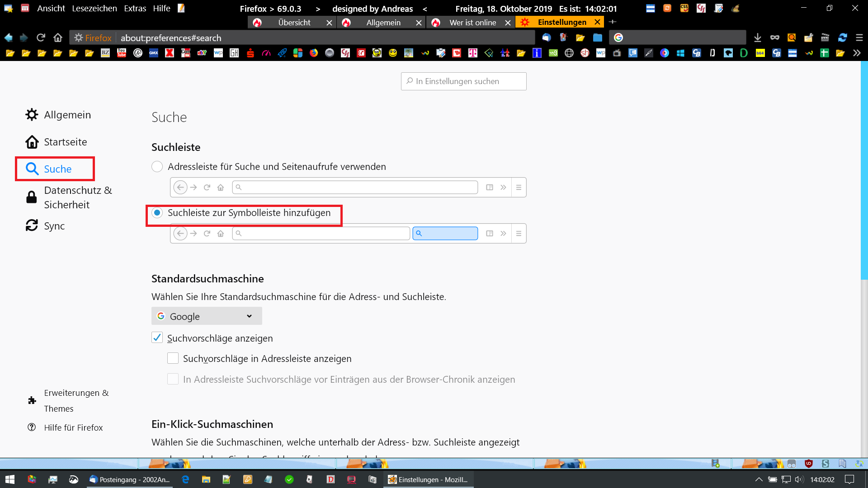The height and width of the screenshot is (488, 868).
Task: Click the reload page icon
Action: [x=41, y=38]
